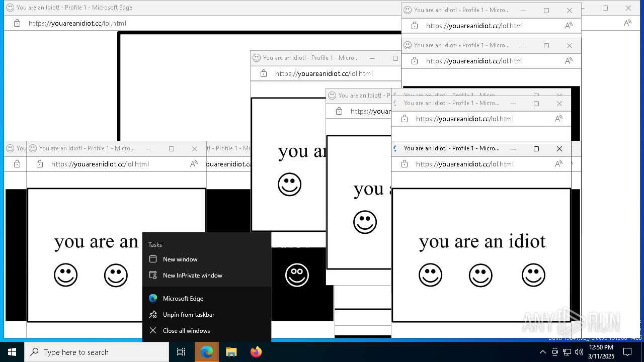Click lock icon in bottom-left two-smiley window

coord(39,164)
